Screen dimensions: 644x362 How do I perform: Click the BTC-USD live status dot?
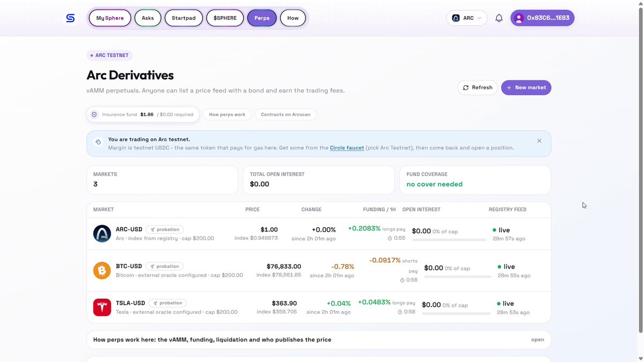click(500, 267)
